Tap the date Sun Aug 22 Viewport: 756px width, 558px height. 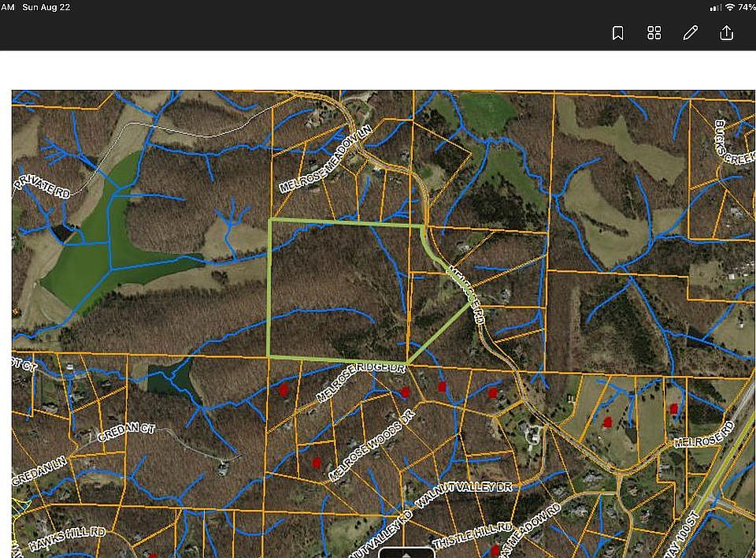(x=46, y=7)
